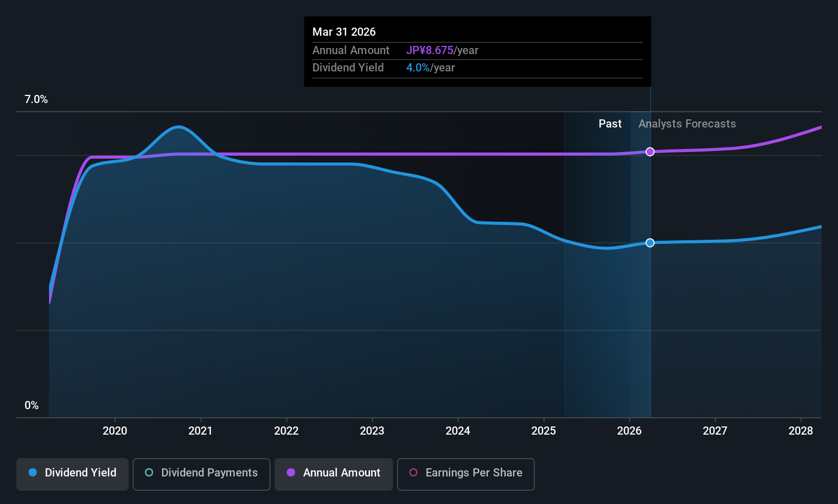Click the 2021 x-axis label
The width and height of the screenshot is (838, 504).
201,431
